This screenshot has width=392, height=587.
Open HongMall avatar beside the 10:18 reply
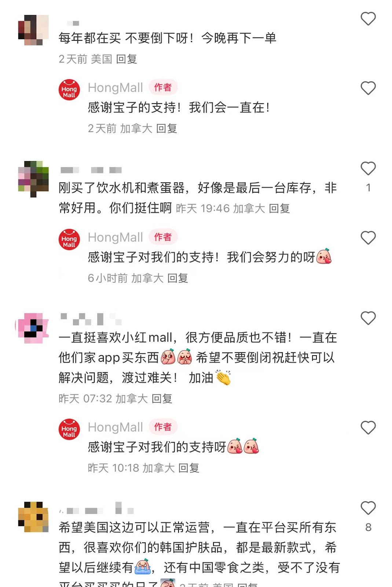69,429
